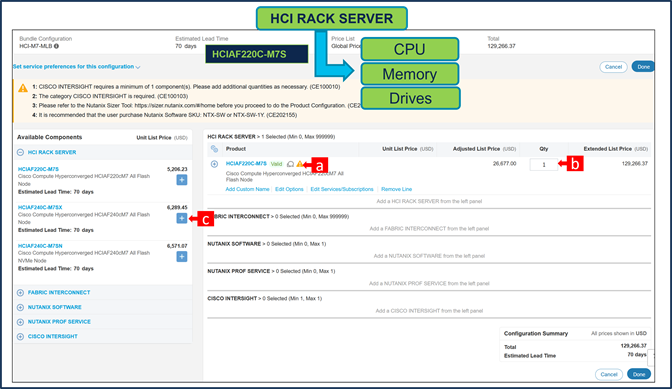672x389 pixels.
Task: Click the Extended List Price column header
Action: pos(615,149)
